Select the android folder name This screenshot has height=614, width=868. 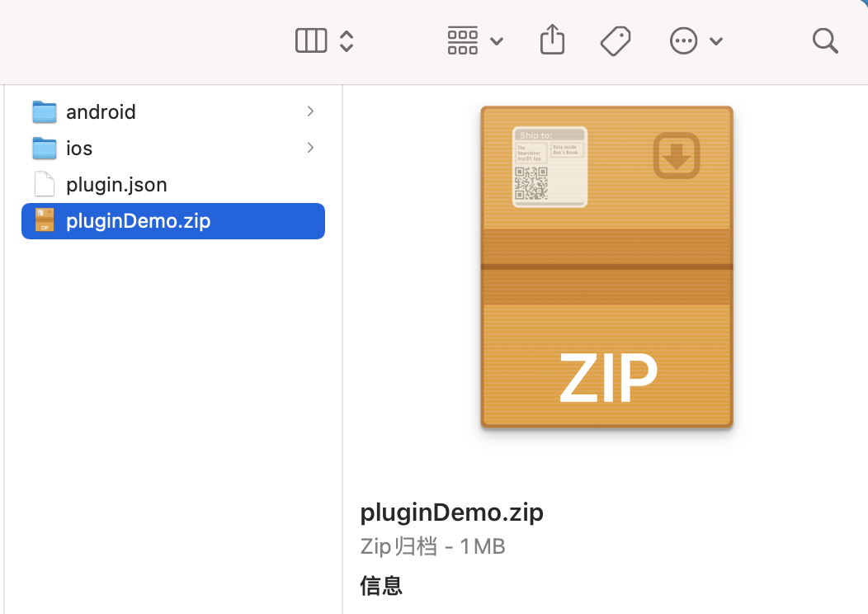click(x=101, y=112)
